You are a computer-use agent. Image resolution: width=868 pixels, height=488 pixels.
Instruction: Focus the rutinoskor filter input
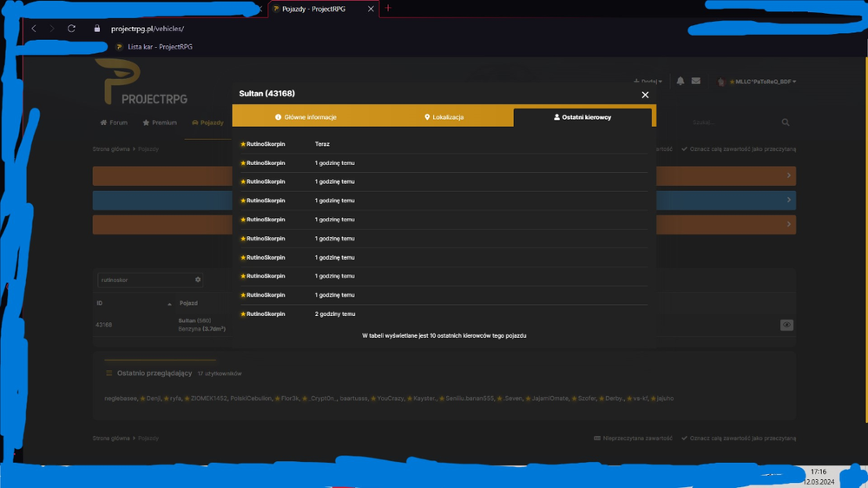(145, 280)
